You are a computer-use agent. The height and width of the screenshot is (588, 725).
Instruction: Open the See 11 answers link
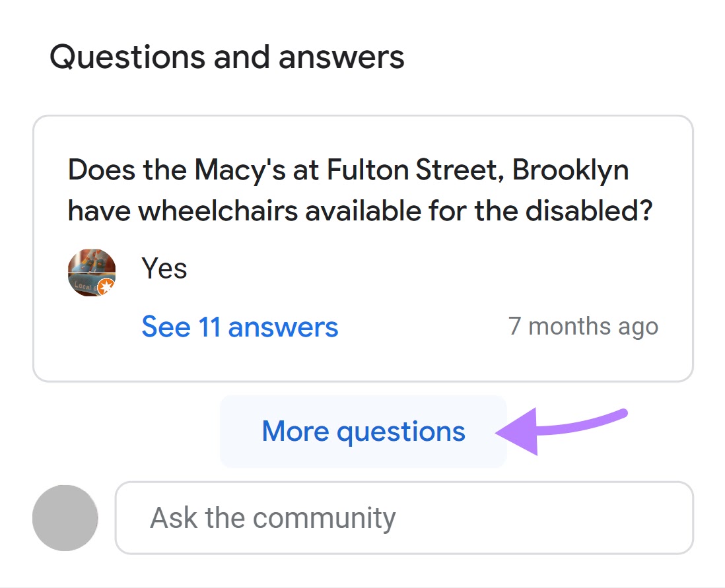[240, 327]
